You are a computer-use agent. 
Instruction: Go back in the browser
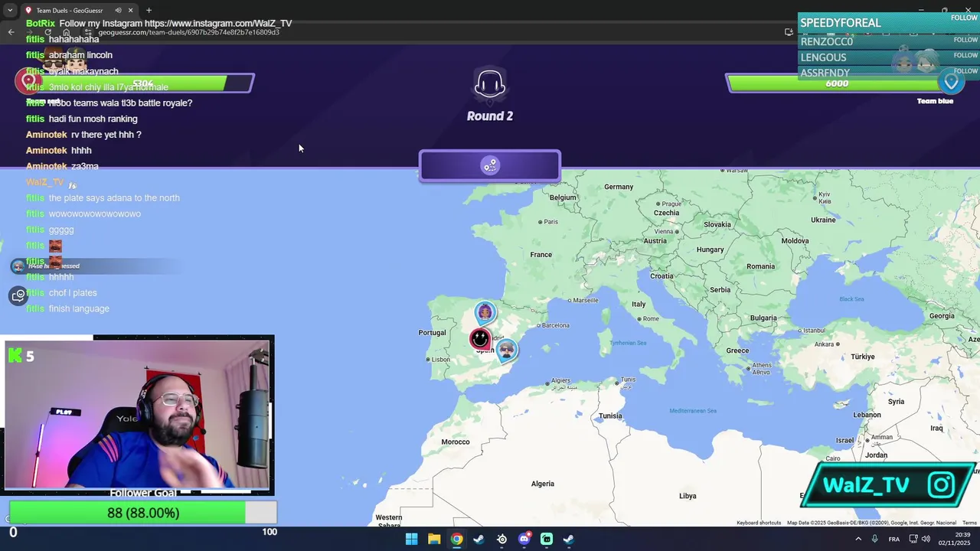click(x=11, y=32)
